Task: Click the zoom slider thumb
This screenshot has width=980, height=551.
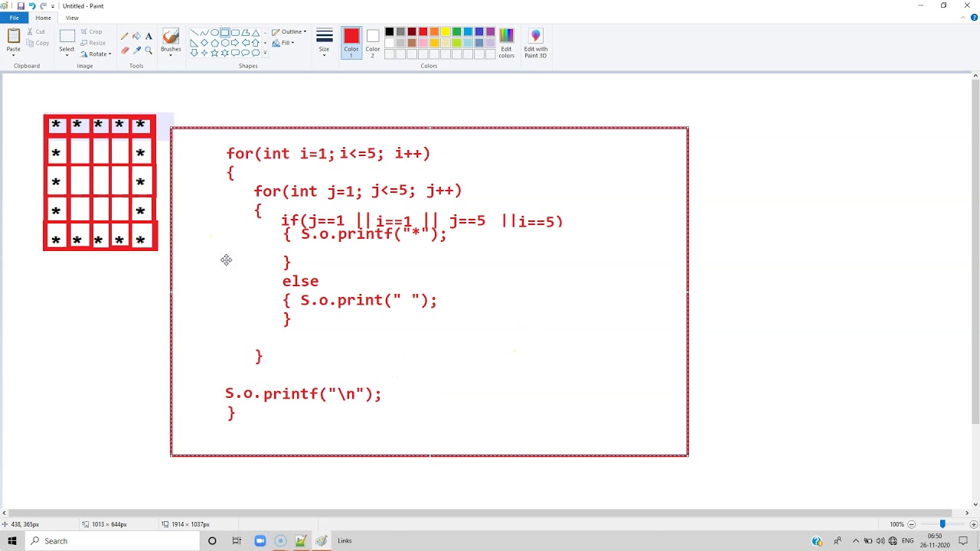Action: (x=942, y=524)
